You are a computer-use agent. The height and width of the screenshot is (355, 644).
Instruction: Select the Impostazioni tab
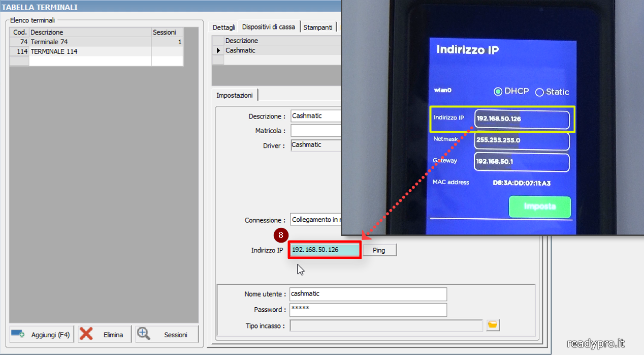click(234, 95)
